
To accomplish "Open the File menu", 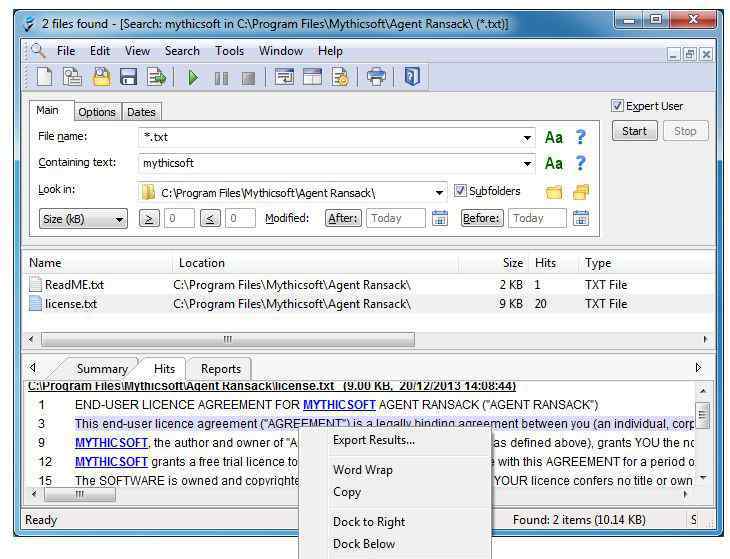I will 66,51.
